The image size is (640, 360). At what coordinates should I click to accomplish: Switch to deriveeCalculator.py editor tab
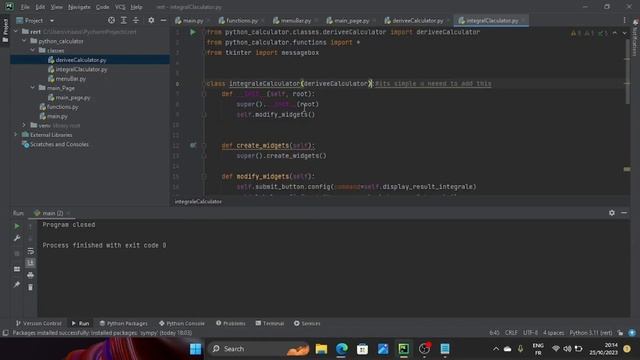point(417,20)
